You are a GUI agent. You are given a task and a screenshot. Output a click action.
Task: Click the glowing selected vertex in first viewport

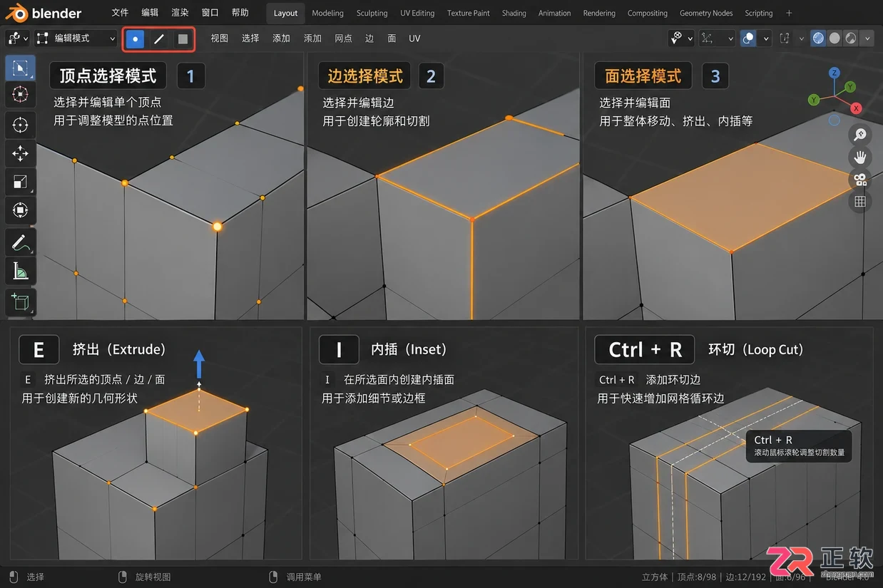click(218, 227)
